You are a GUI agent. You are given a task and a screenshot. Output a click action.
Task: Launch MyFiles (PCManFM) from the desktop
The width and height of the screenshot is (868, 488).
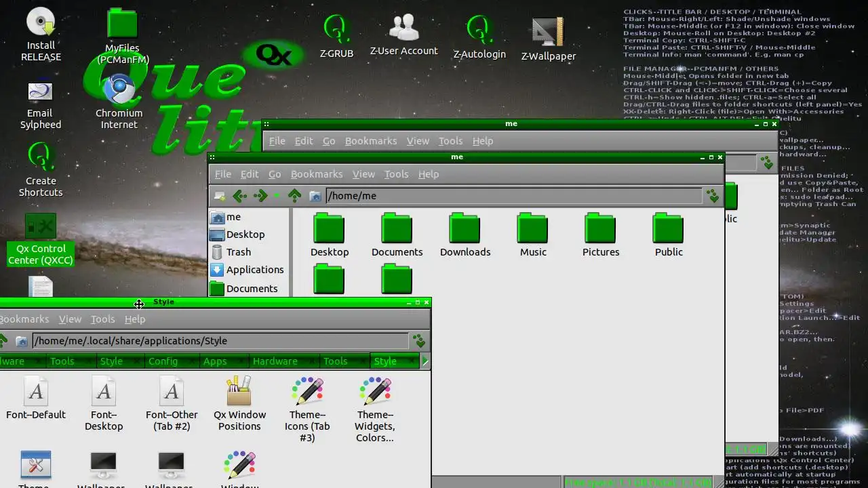(123, 36)
